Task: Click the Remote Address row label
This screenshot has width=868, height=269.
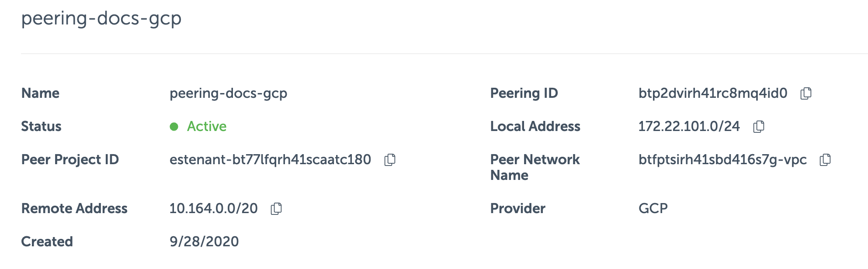Action: point(74,209)
